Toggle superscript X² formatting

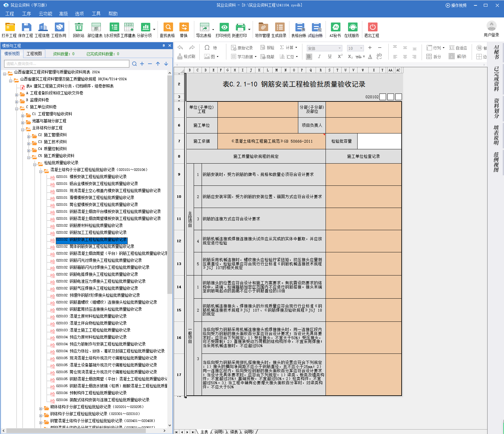click(340, 56)
